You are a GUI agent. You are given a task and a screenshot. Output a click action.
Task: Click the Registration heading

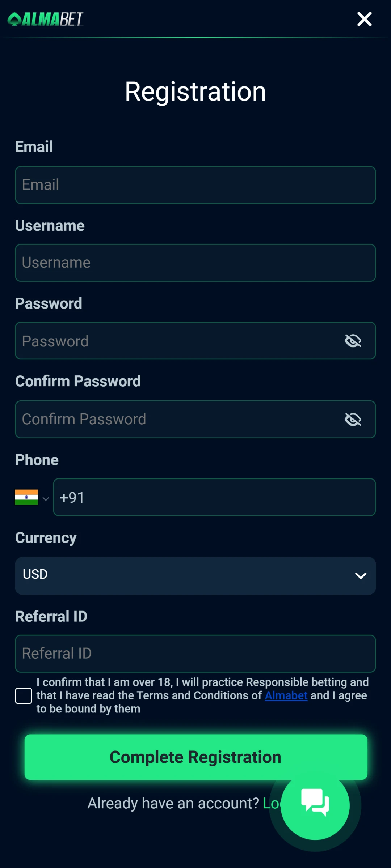pos(195,92)
